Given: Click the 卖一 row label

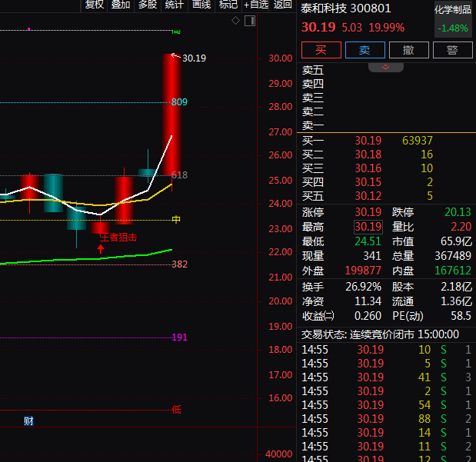Looking at the screenshot, I should click(x=313, y=125).
